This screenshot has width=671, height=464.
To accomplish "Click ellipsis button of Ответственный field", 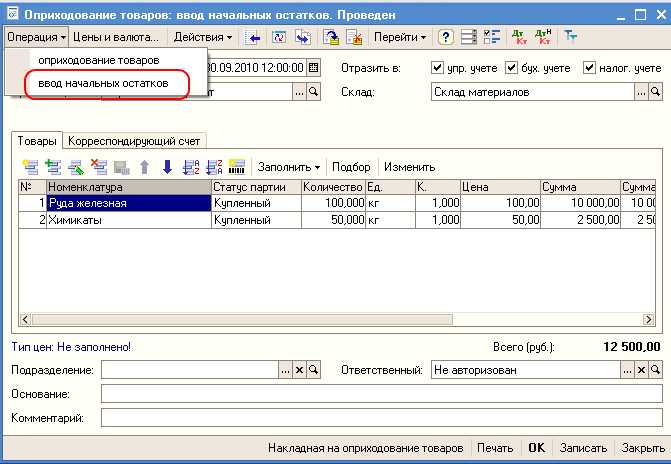I will coord(627,370).
